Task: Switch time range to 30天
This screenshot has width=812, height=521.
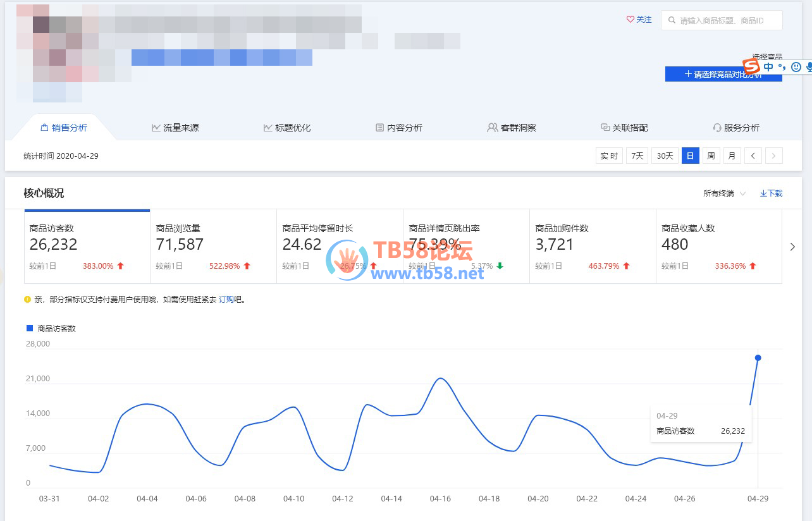Action: pyautogui.click(x=665, y=156)
